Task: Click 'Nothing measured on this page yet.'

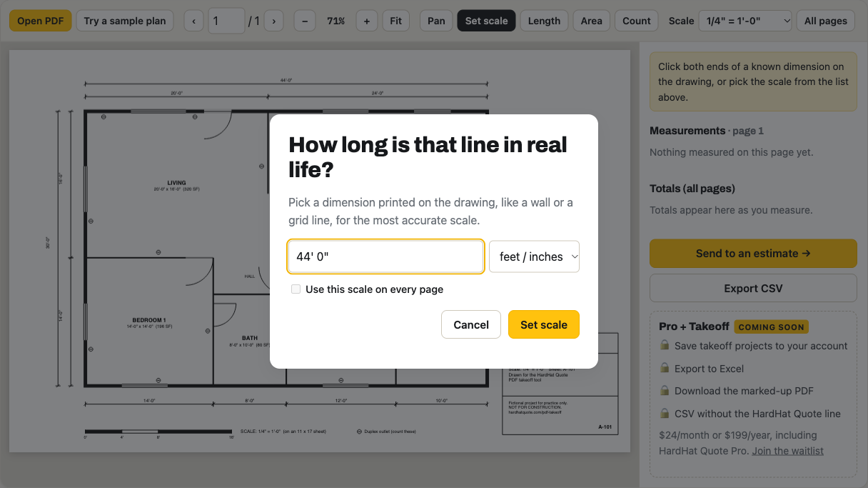Action: click(x=731, y=152)
